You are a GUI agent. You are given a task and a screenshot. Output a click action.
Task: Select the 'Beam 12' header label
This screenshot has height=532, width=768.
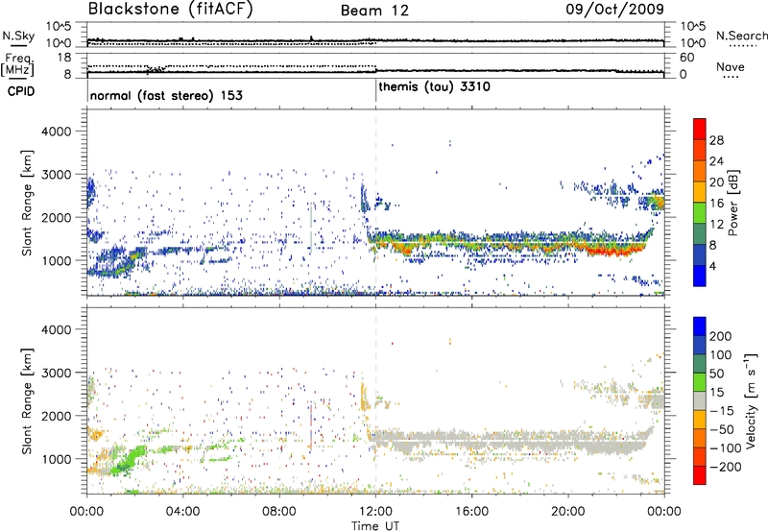[374, 11]
